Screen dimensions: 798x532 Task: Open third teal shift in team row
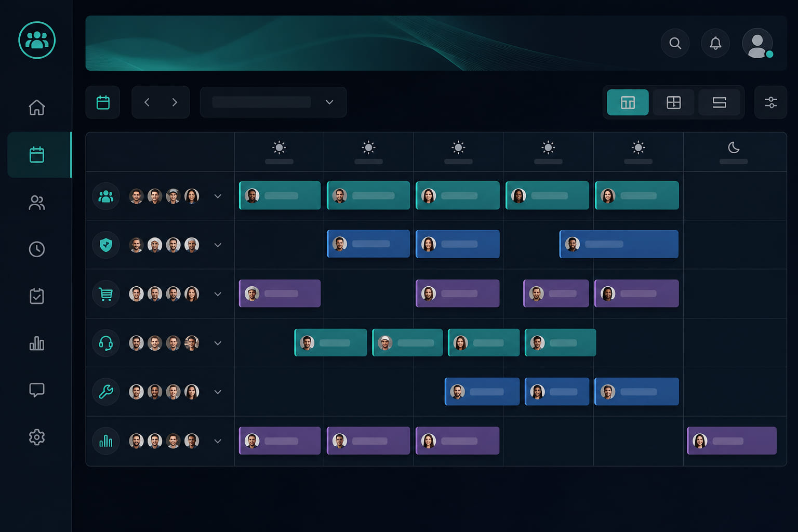coord(458,195)
